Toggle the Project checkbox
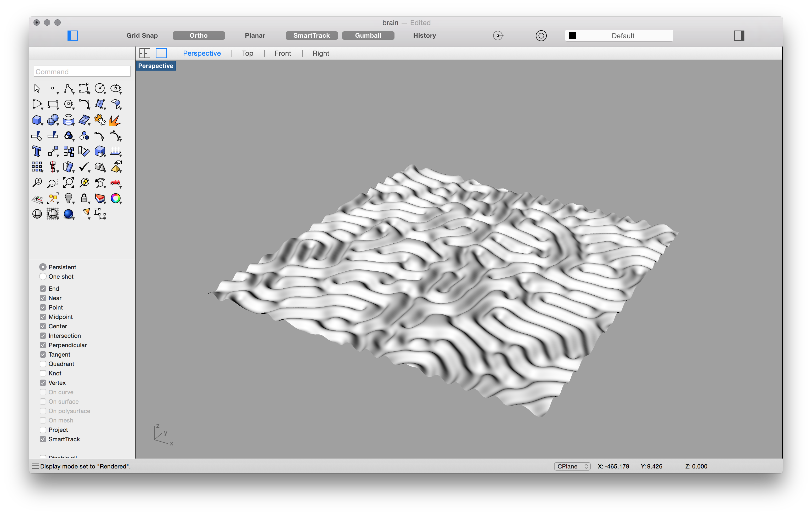 (x=43, y=430)
